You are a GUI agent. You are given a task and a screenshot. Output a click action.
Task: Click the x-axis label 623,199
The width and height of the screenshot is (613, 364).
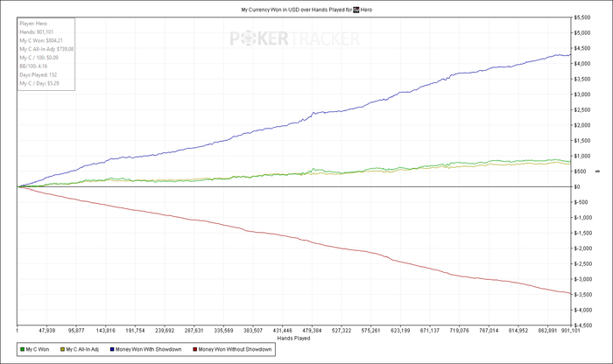[x=400, y=331]
